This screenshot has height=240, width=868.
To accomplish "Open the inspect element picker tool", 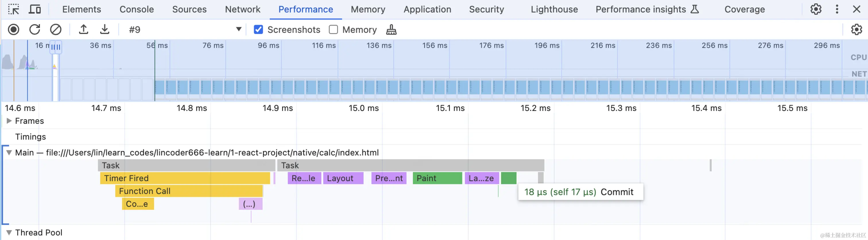I will (13, 9).
